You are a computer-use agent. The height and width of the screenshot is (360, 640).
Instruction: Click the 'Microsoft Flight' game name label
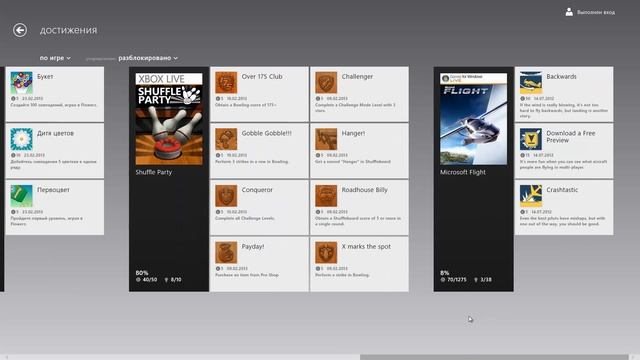[463, 173]
